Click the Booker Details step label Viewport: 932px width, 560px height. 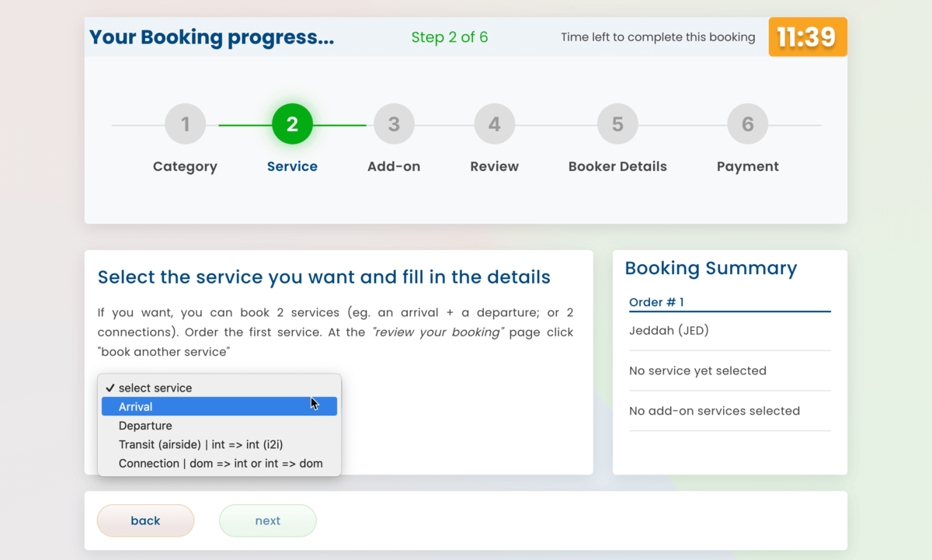pyautogui.click(x=617, y=166)
